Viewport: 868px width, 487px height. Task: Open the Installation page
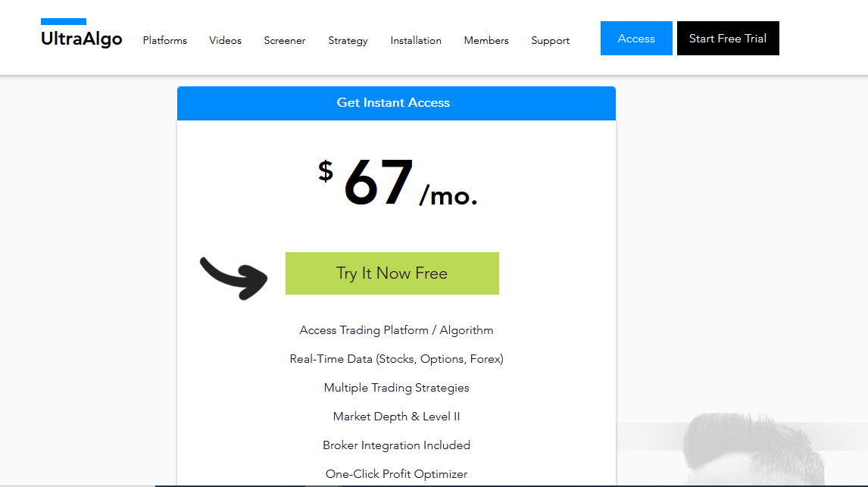(x=416, y=40)
